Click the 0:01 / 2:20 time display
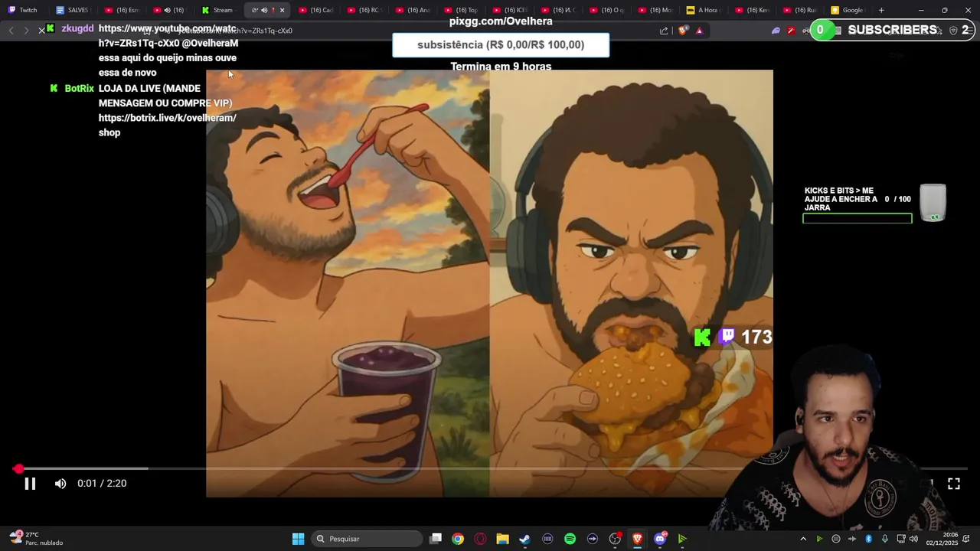This screenshot has width=980, height=551. [102, 484]
